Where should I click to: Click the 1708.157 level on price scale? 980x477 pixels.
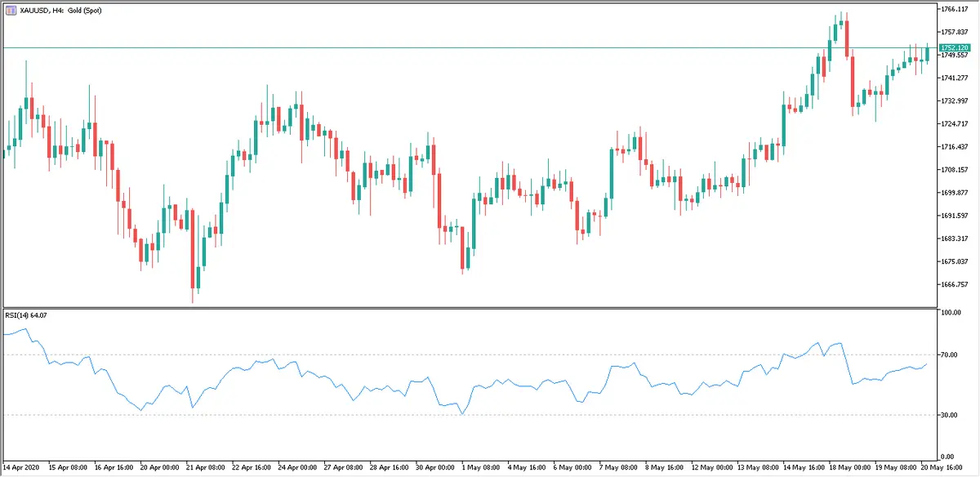point(953,170)
